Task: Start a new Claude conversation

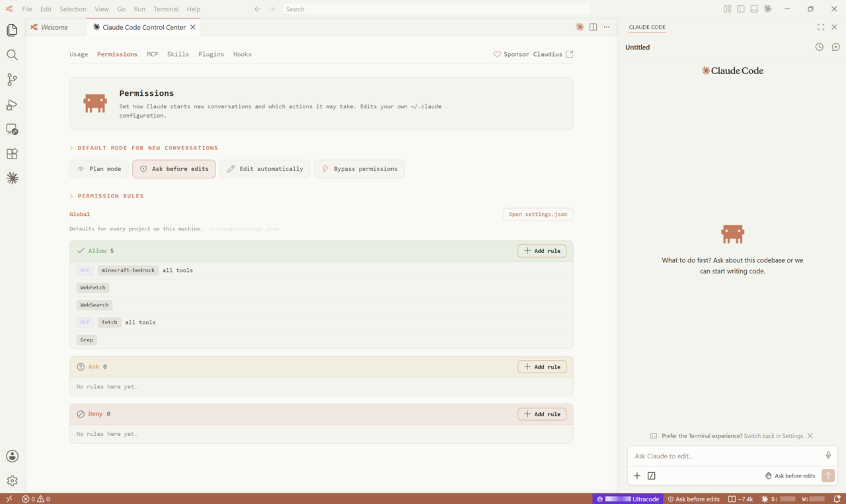Action: tap(835, 47)
